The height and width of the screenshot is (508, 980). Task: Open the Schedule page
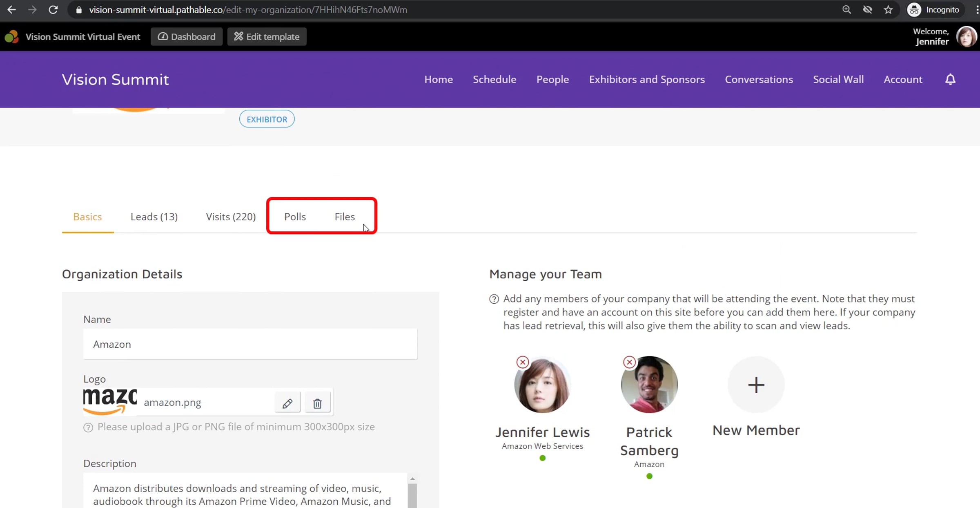click(x=494, y=79)
